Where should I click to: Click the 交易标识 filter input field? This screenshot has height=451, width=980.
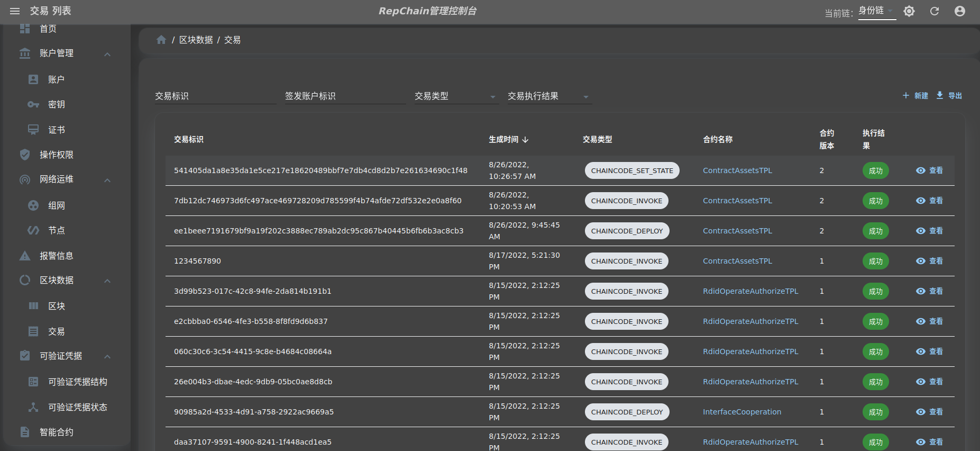coord(216,96)
